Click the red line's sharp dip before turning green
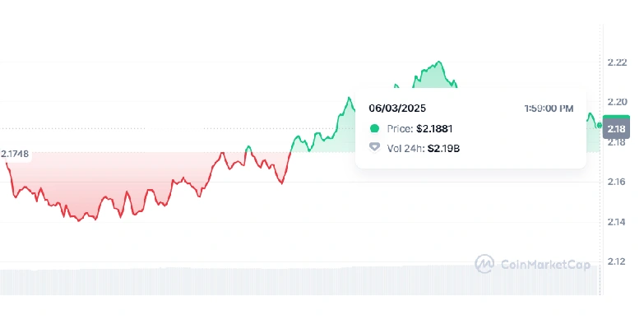 (x=282, y=183)
